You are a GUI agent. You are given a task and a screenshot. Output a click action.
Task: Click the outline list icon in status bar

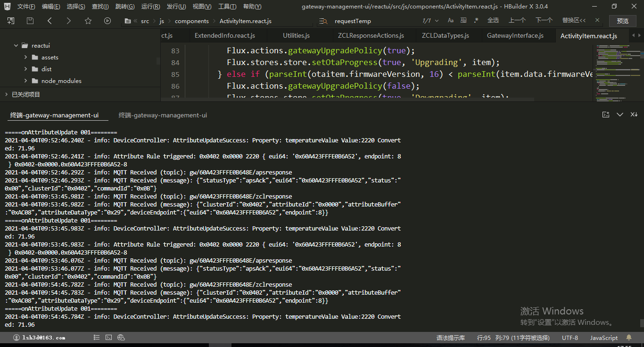pos(97,338)
